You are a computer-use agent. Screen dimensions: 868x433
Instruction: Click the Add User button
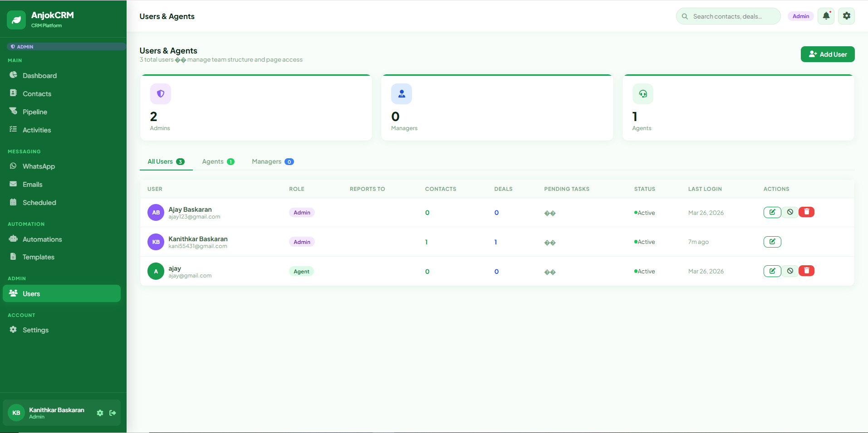(x=827, y=54)
